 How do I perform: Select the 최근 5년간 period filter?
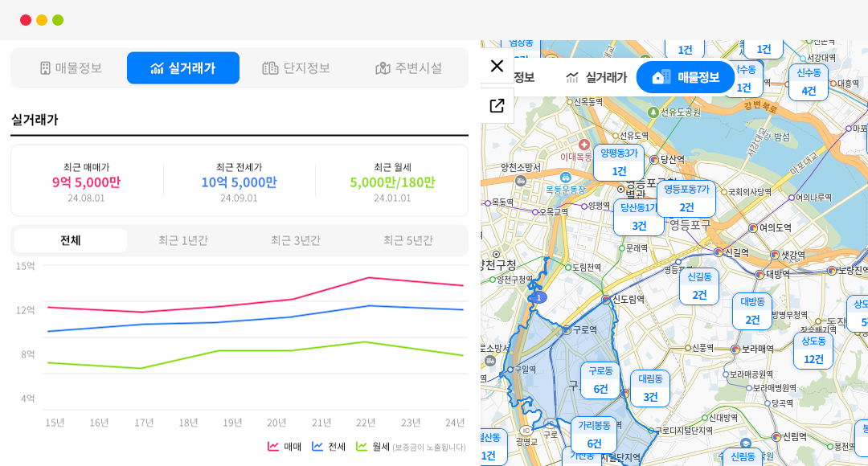click(x=408, y=240)
